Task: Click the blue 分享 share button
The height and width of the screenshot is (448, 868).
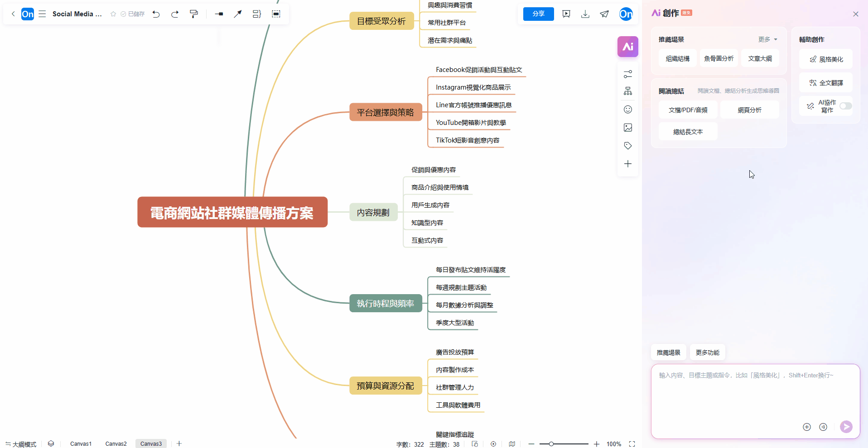Action: 538,14
